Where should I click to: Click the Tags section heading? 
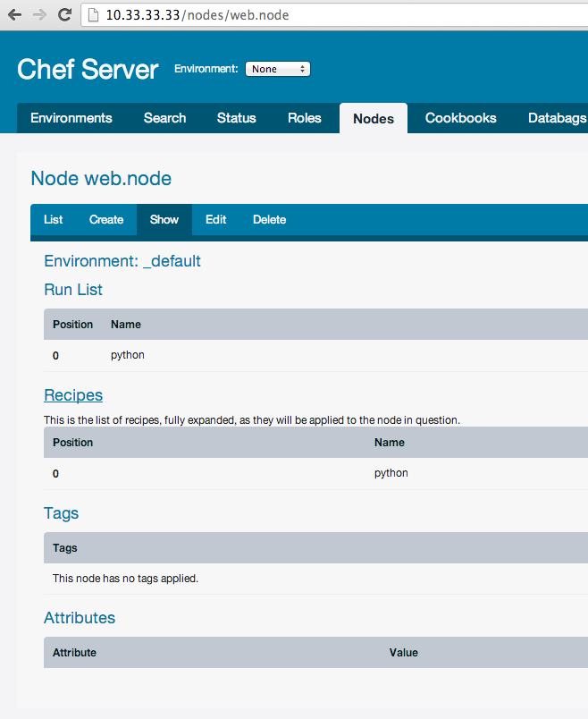tap(61, 513)
